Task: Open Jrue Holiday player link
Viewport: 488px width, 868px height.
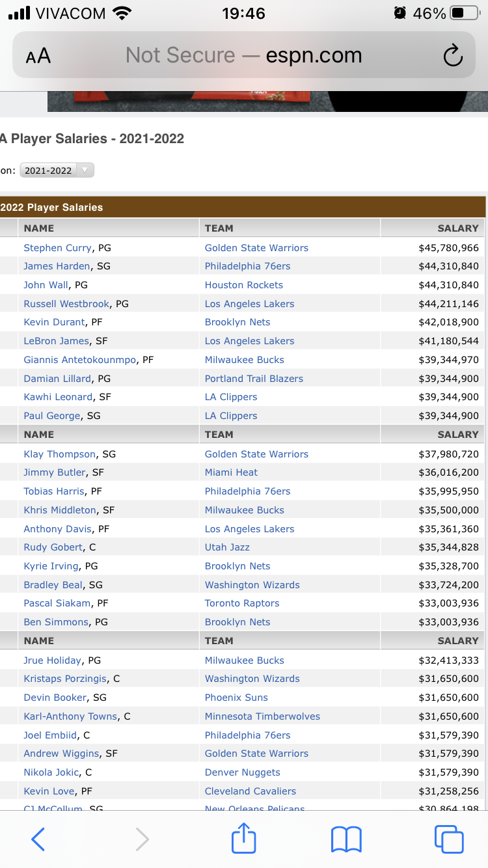Action: point(53,660)
